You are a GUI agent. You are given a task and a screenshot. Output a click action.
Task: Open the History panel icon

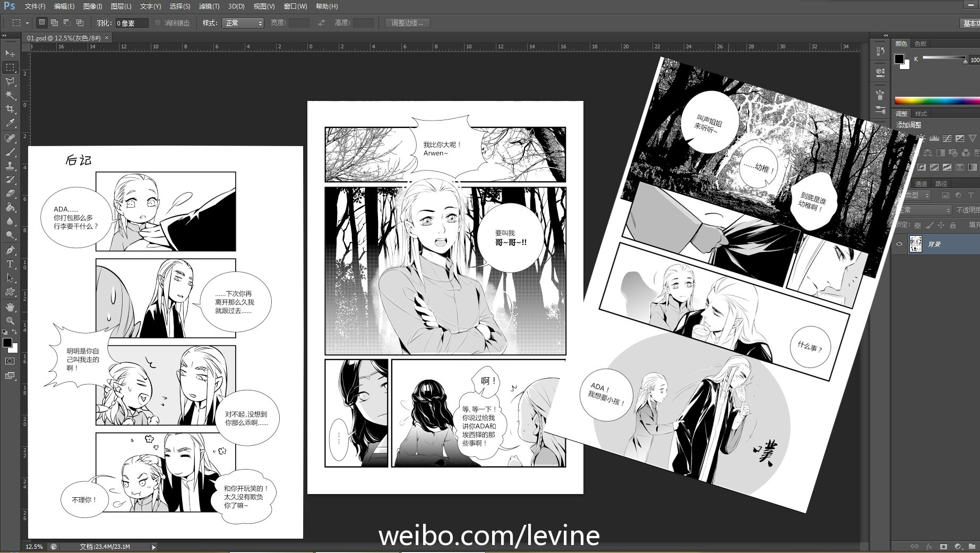coord(880,51)
